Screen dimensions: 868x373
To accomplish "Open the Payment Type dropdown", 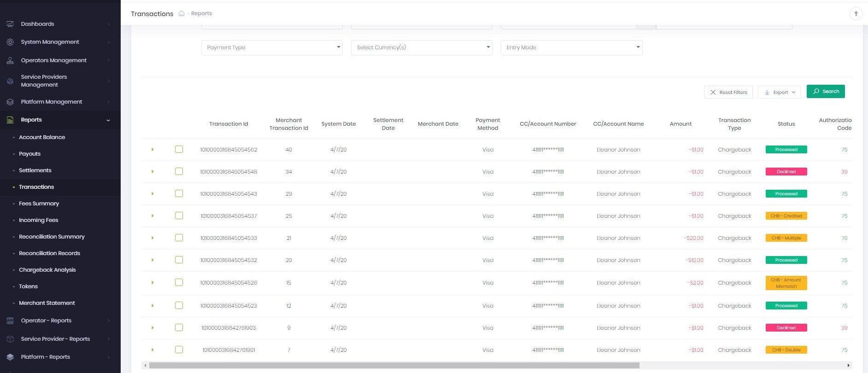I will [272, 47].
